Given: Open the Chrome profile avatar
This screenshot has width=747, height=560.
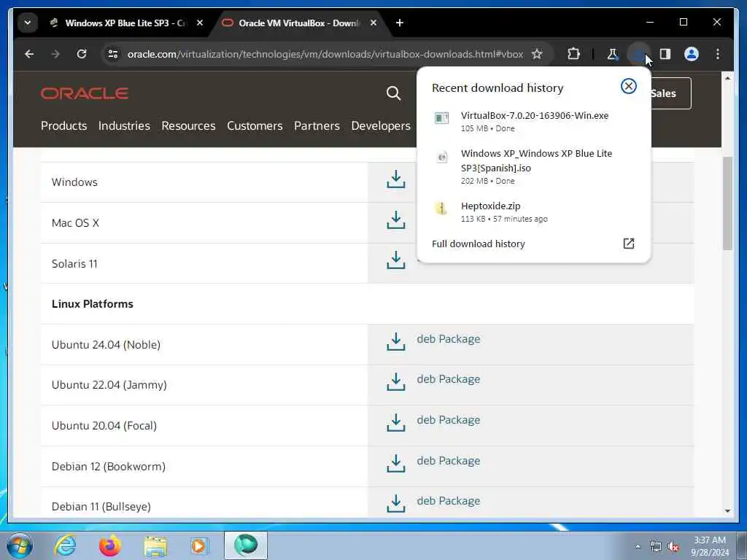Looking at the screenshot, I should click(x=692, y=54).
